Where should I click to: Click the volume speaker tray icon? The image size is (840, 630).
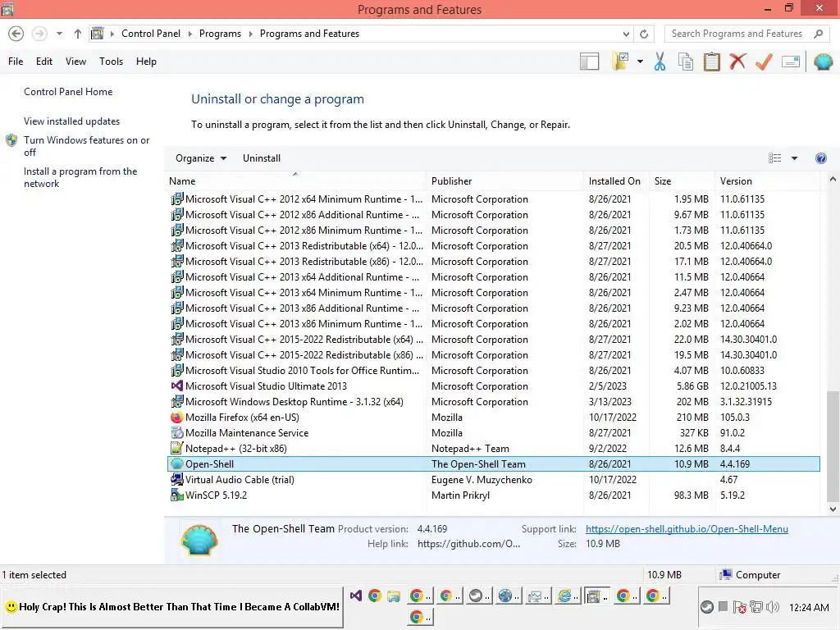tap(773, 607)
